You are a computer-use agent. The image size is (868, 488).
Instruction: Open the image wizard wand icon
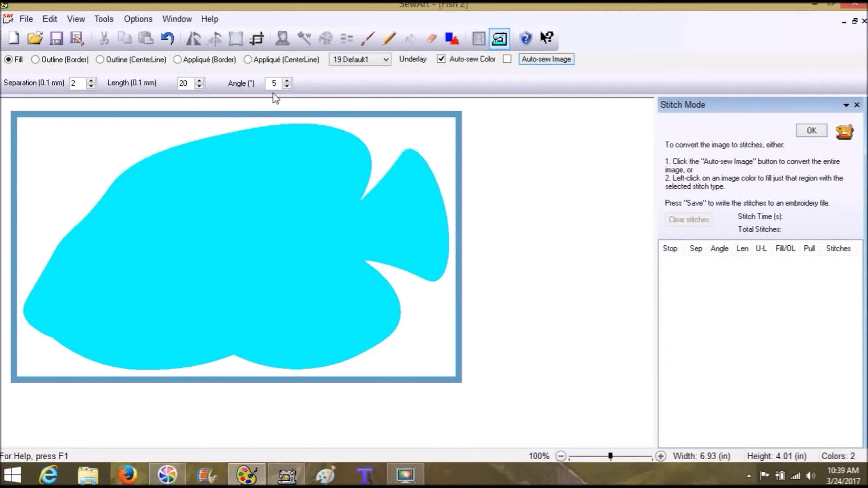(304, 38)
